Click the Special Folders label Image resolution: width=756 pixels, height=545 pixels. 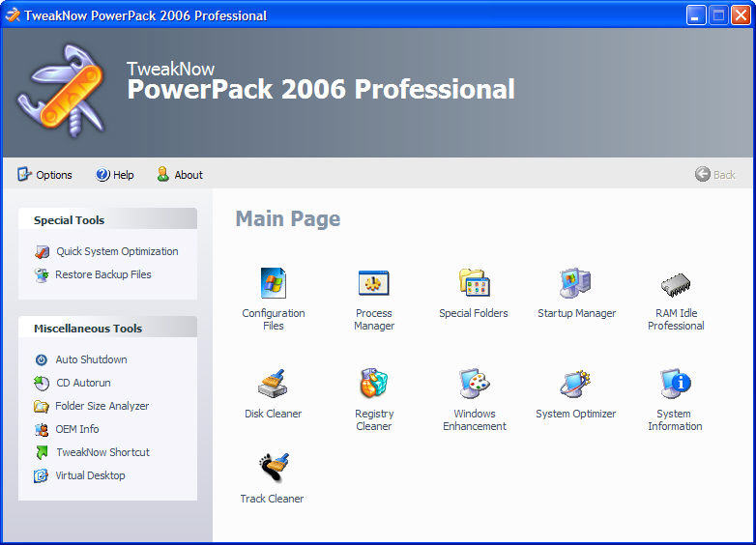click(x=474, y=313)
